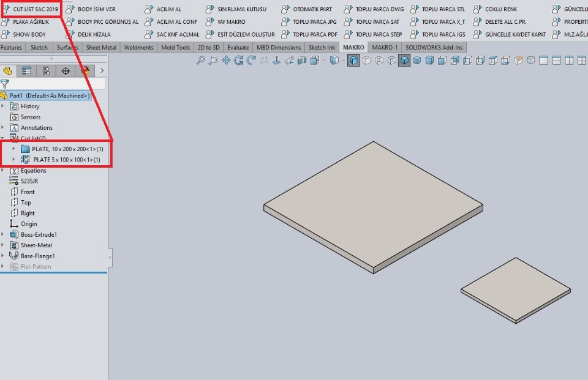Switch to the MAKRO-1 tab
The image size is (588, 380).
pyautogui.click(x=385, y=48)
